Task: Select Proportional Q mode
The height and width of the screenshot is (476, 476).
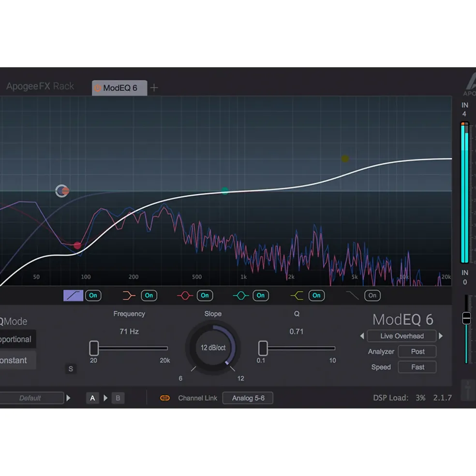Action: (18, 339)
